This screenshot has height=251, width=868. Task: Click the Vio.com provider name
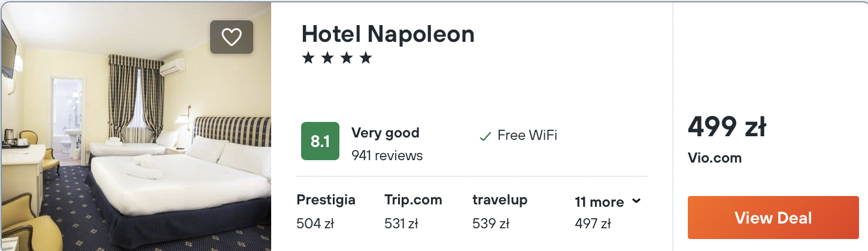point(714,158)
